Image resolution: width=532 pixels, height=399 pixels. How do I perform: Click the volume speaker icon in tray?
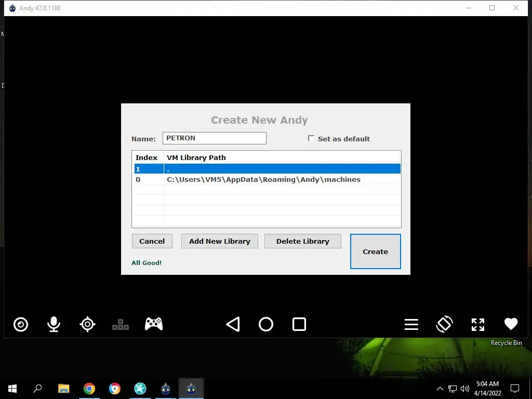pyautogui.click(x=465, y=389)
